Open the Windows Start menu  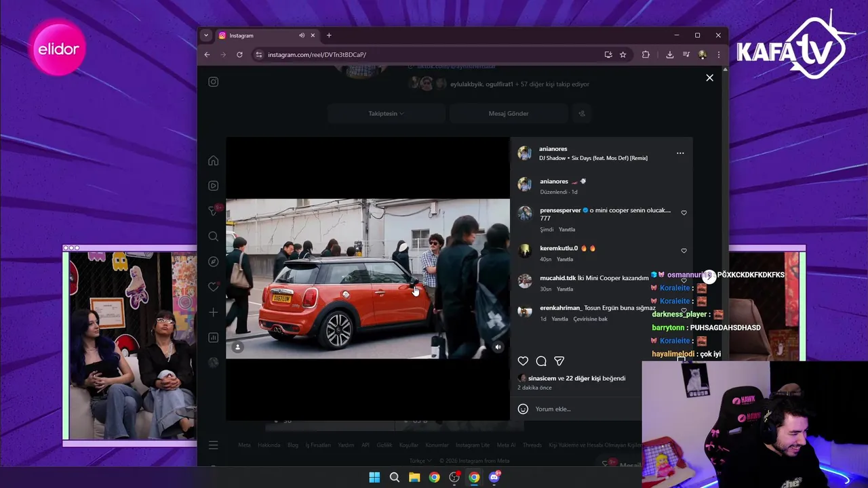[x=374, y=477]
